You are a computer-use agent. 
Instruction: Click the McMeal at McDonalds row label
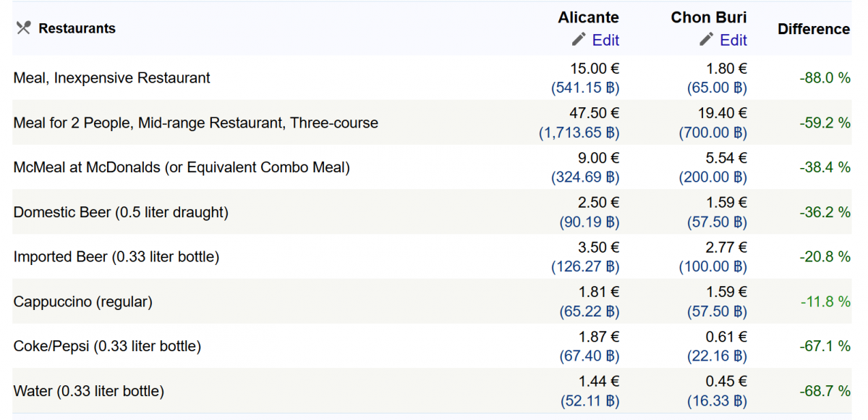point(182,167)
